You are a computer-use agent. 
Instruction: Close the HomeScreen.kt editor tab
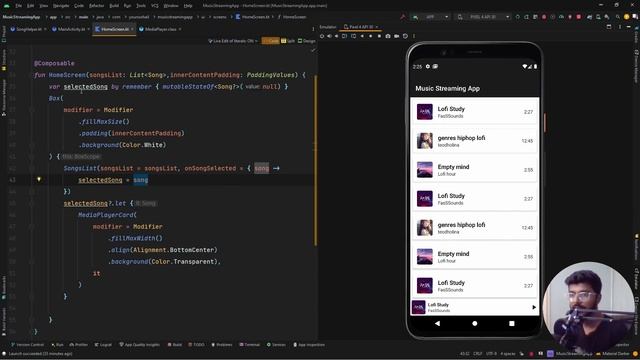pyautogui.click(x=132, y=29)
